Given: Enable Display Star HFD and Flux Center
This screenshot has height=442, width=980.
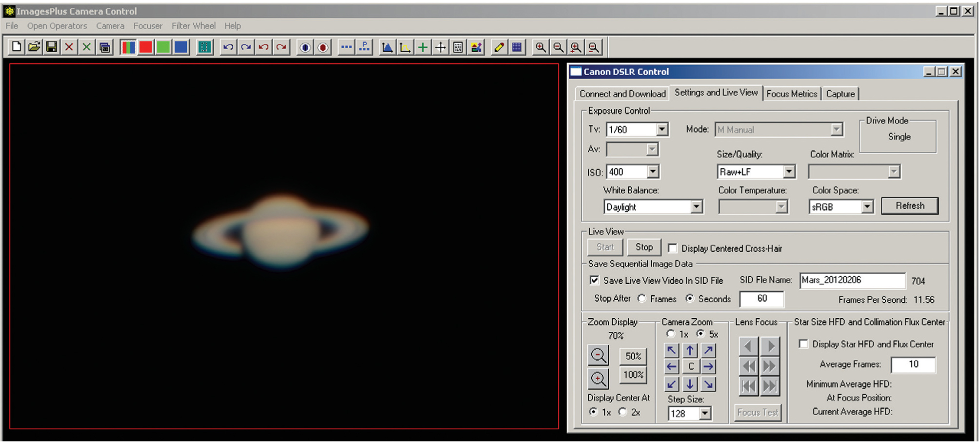Looking at the screenshot, I should (x=803, y=344).
